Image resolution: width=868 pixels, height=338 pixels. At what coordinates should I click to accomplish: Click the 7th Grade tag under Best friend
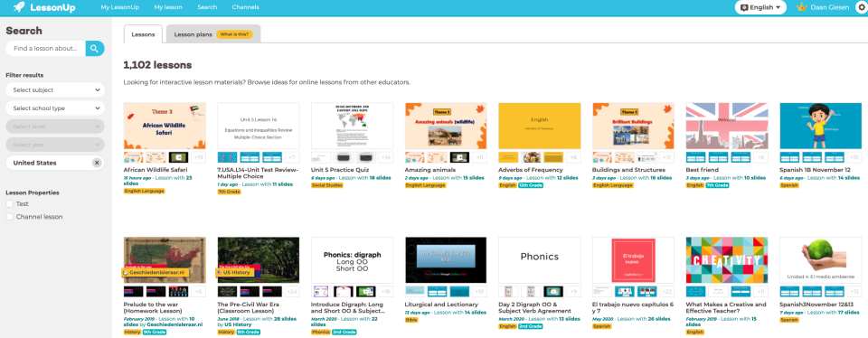(717, 185)
